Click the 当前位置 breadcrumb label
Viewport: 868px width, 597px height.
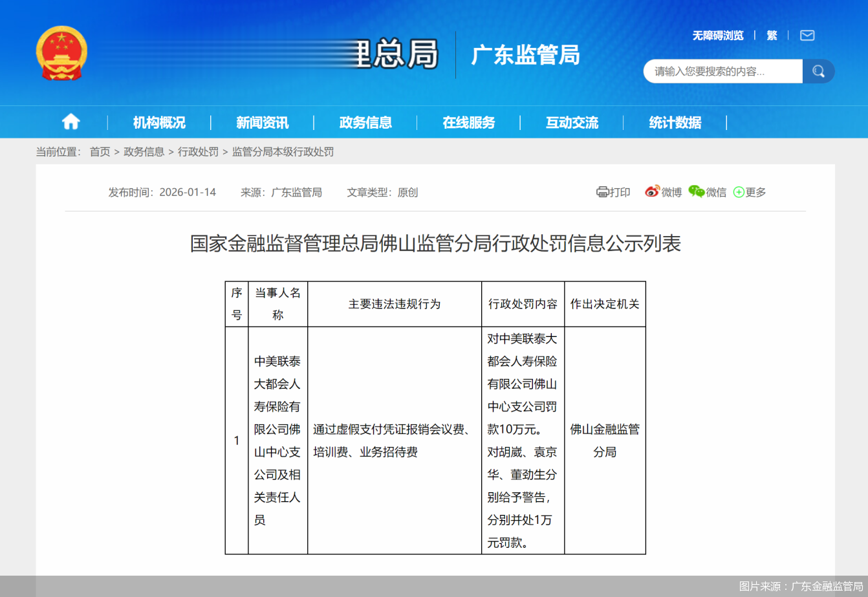click(x=58, y=152)
